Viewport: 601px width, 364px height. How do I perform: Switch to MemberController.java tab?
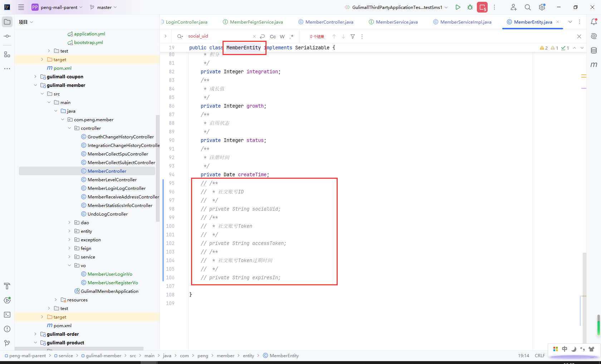coord(326,22)
